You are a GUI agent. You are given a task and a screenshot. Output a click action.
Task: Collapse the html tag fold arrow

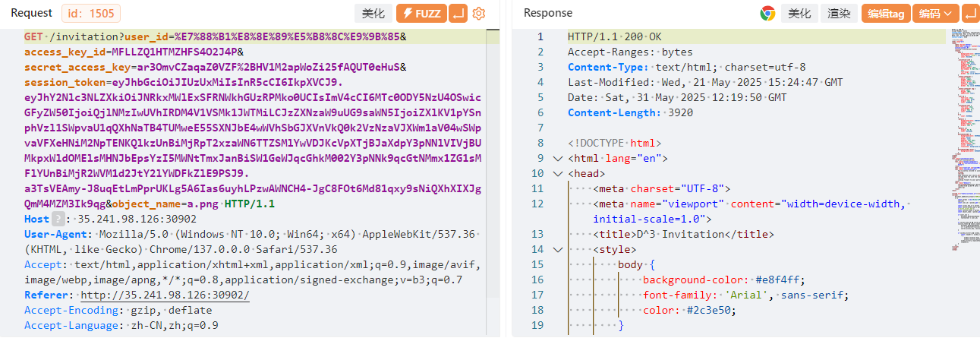tap(559, 159)
